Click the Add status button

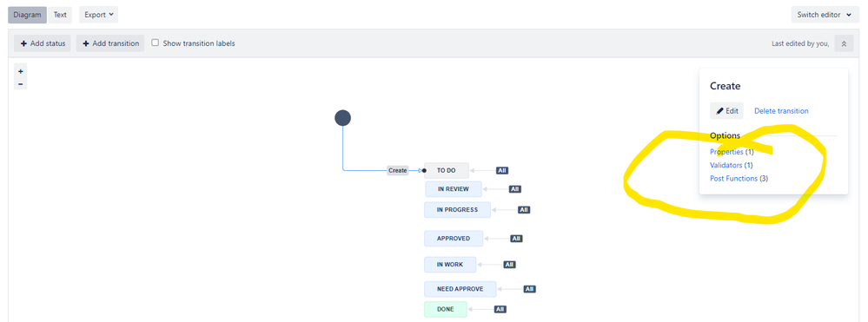point(43,43)
